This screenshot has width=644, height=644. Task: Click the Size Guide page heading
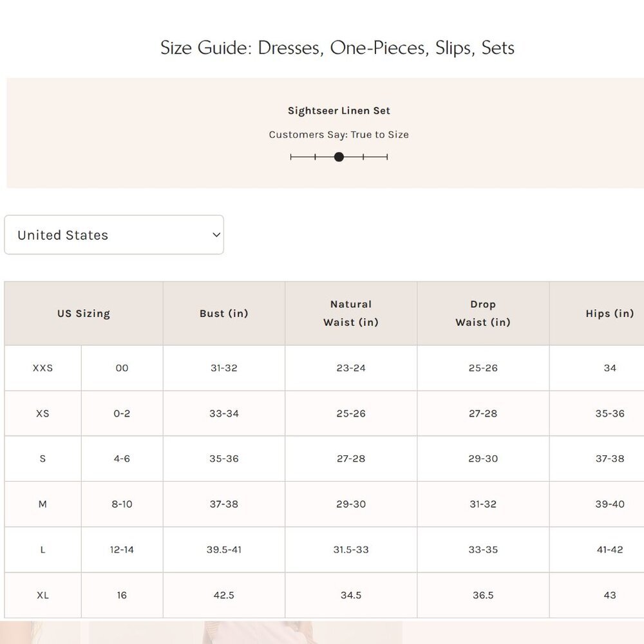point(337,48)
